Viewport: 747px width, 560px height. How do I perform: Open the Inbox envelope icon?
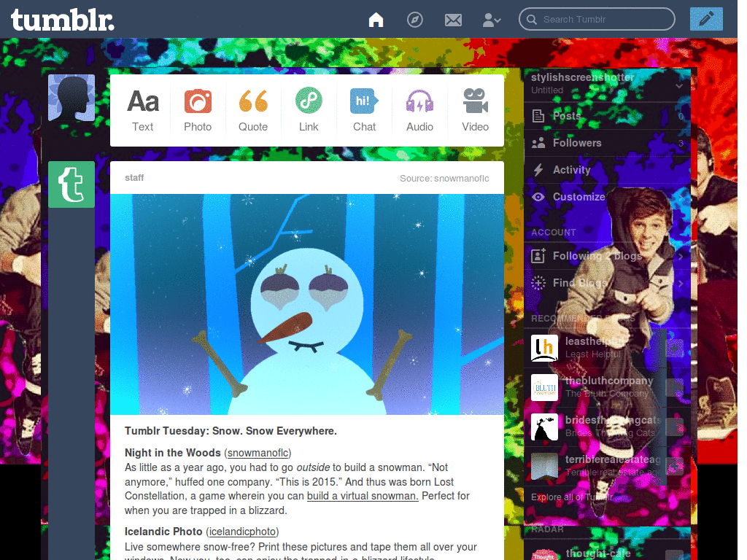point(453,20)
